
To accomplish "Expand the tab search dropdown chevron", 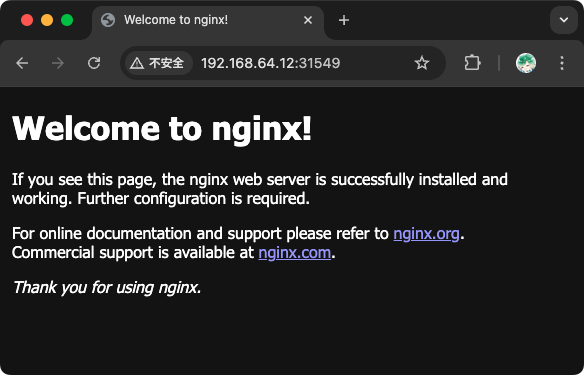I will coord(564,20).
